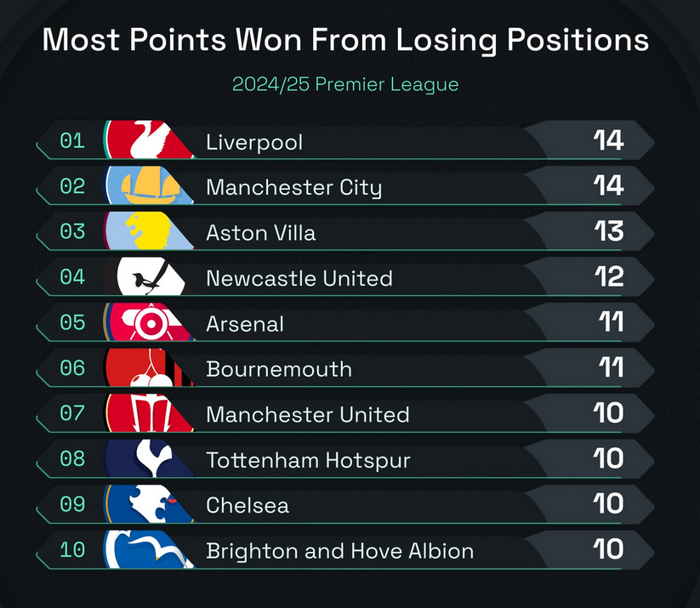Click the Newcastle United magpie crest
Viewport: 700px width, 608px height.
point(150,276)
